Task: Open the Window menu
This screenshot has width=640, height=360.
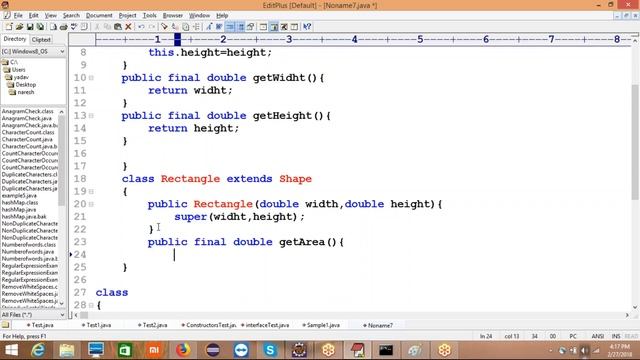Action: pyautogui.click(x=199, y=16)
